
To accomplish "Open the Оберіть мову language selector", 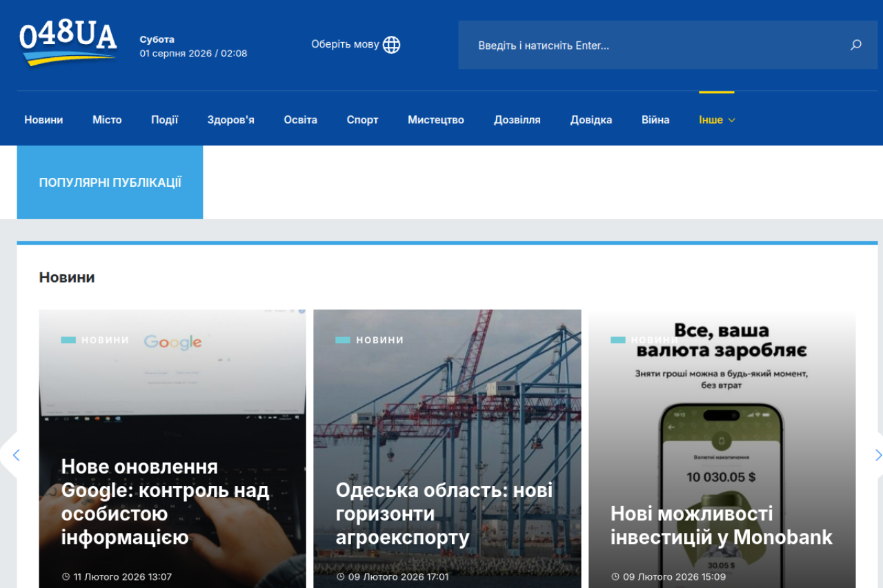I will [x=355, y=45].
